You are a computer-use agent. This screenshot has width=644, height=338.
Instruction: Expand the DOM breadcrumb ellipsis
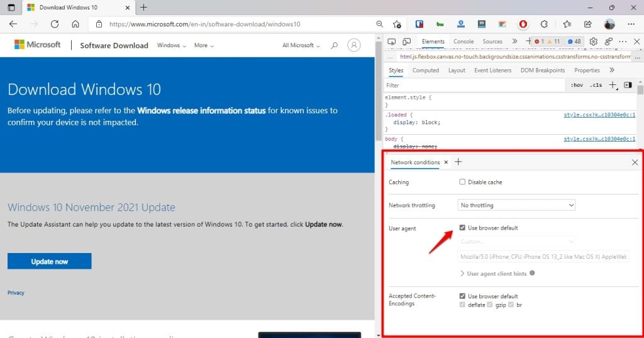click(390, 57)
